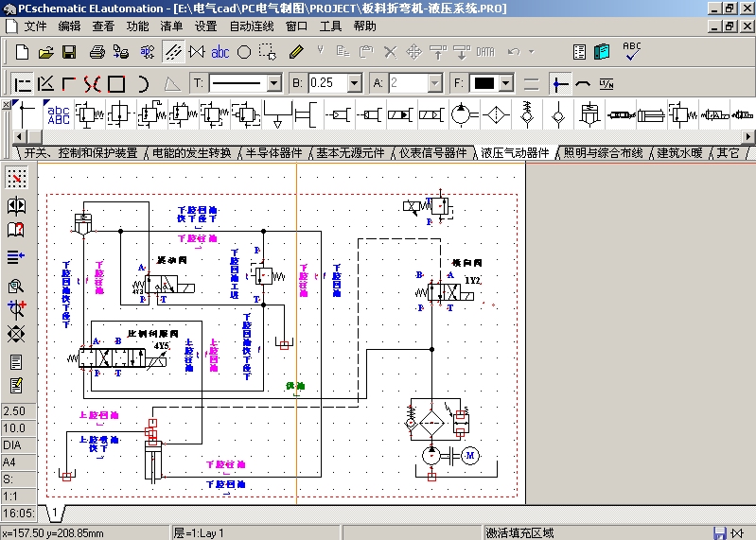756x540 pixels.
Task: Open the B line width dropdown
Action: pos(355,83)
